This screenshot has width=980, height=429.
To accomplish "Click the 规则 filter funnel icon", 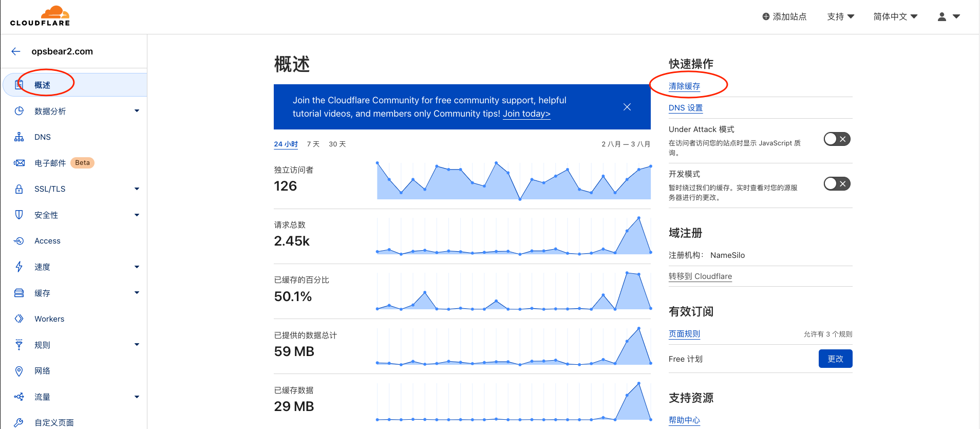I will click(x=19, y=345).
